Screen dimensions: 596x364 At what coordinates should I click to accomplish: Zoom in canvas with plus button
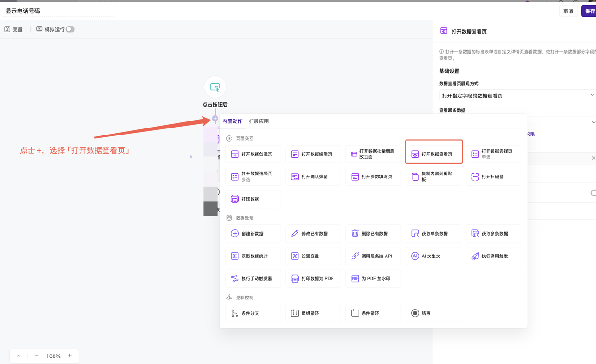coord(69,356)
